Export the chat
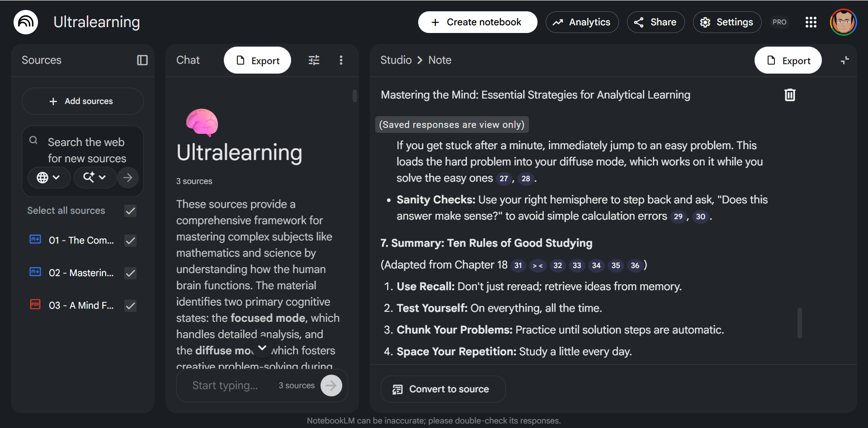The image size is (868, 428). click(x=257, y=60)
